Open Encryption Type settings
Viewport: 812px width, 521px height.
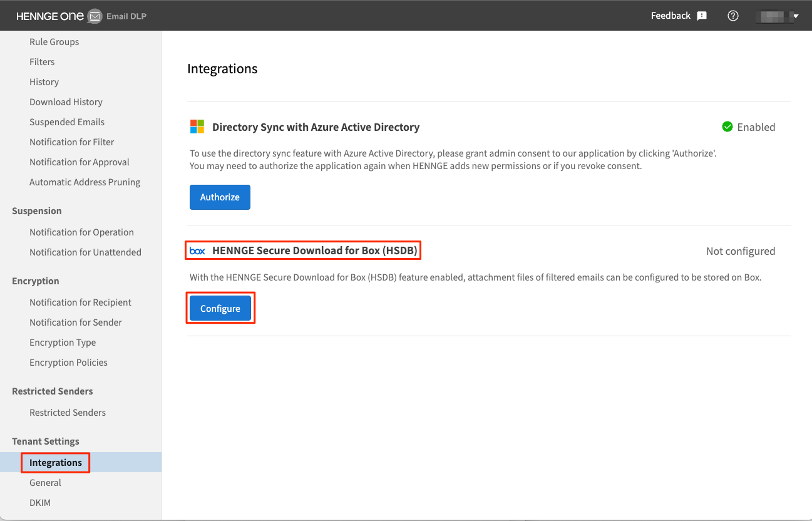[x=63, y=343]
